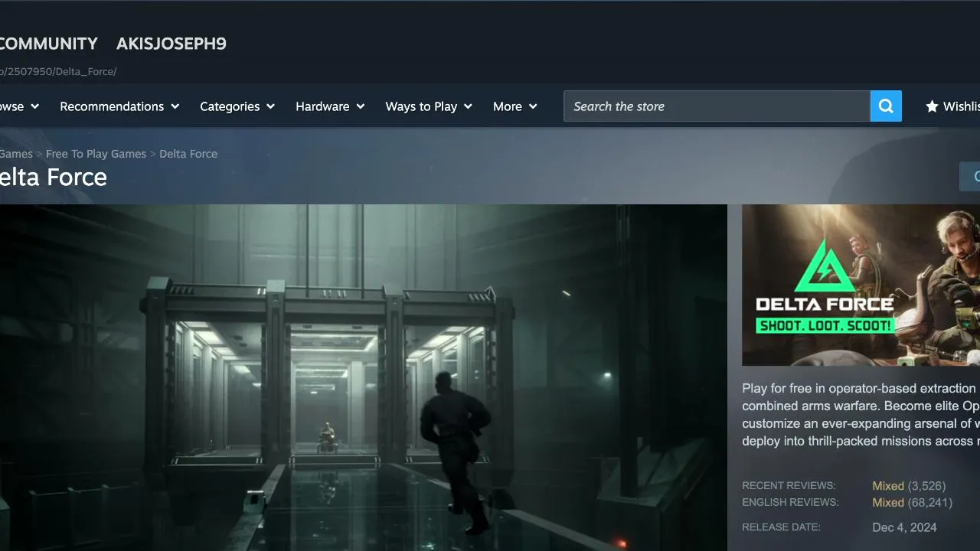Click the Dec 4, 2024 release date

coord(904,527)
